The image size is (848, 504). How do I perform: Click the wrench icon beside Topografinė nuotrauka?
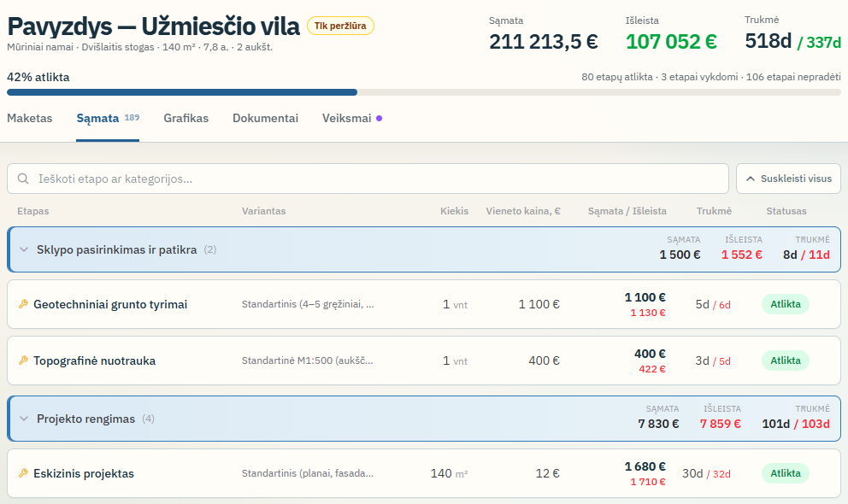23,360
